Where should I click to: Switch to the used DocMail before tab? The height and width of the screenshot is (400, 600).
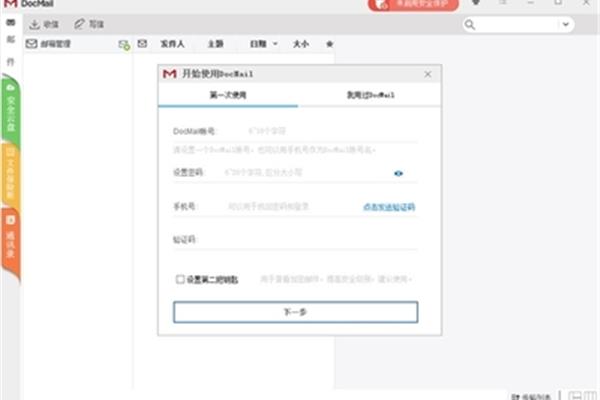[370, 95]
